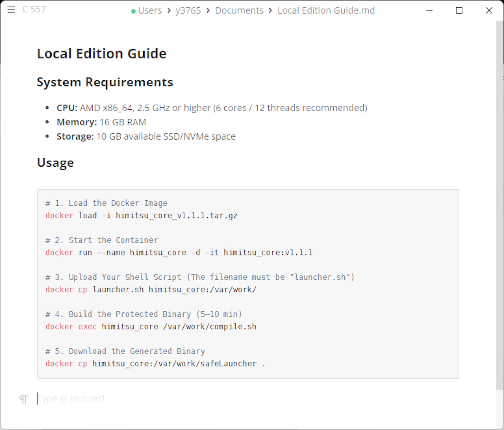Click the character count C 557
Viewport: 504px width, 430px height.
click(34, 9)
